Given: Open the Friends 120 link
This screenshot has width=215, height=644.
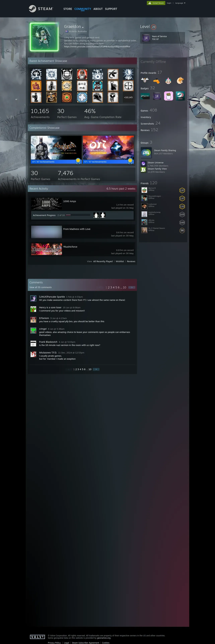Looking at the screenshot, I should [x=149, y=183].
